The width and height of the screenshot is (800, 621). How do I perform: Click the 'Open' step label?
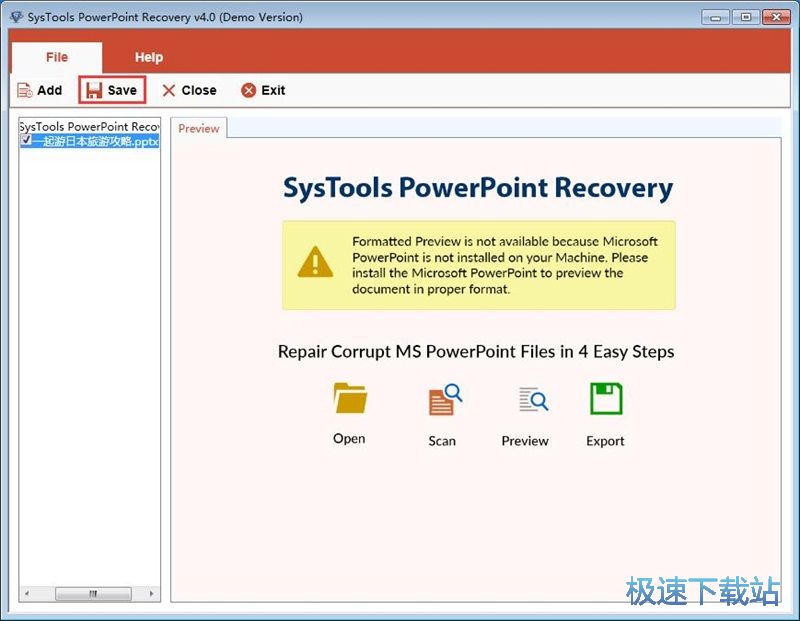click(349, 438)
